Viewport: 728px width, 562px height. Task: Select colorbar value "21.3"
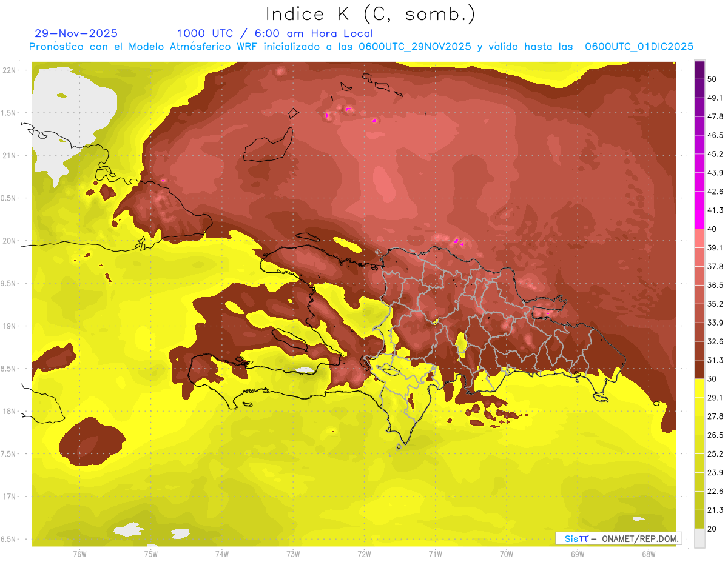pos(715,510)
